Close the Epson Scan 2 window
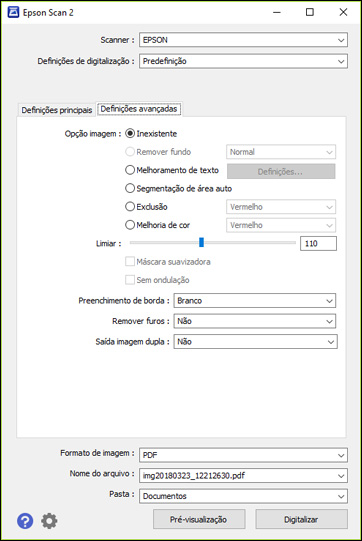The height and width of the screenshot is (541, 362). pyautogui.click(x=343, y=12)
